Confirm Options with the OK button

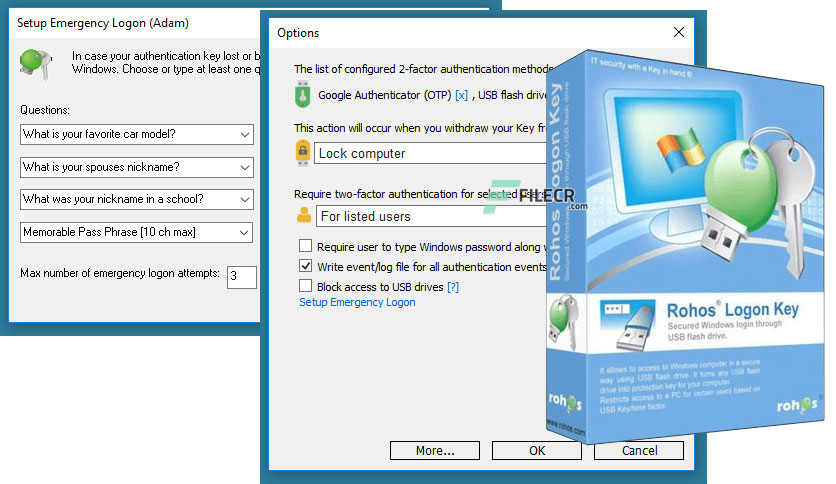537,450
